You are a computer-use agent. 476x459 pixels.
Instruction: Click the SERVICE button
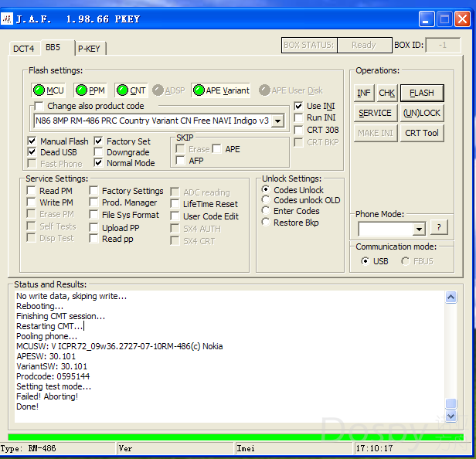point(376,113)
